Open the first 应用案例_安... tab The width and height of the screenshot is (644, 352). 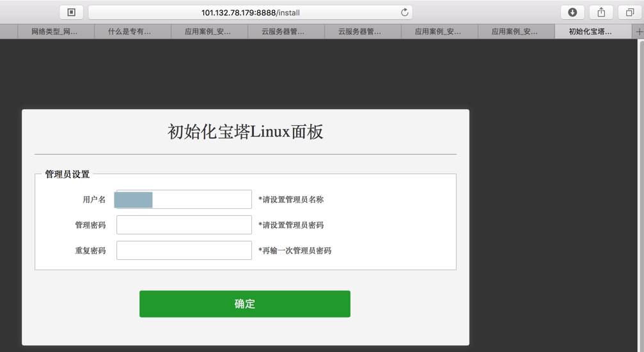[x=209, y=31]
